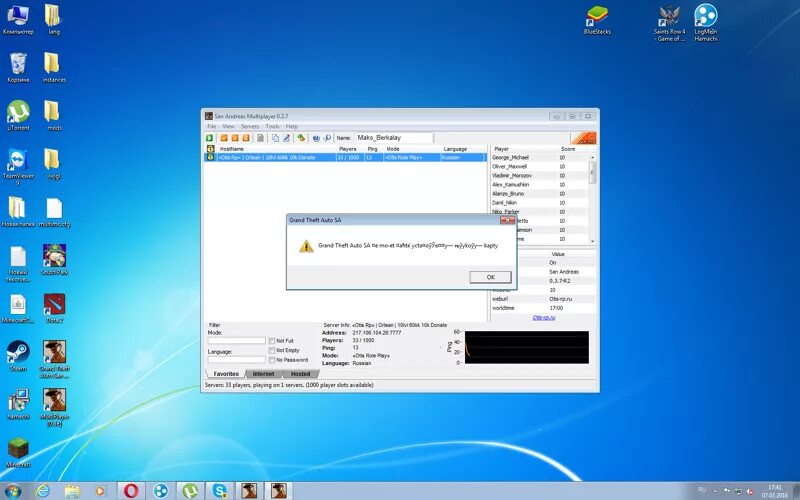800x500 pixels.
Task: Select player Alex_Kamushkin in the list
Action: pyautogui.click(x=539, y=185)
